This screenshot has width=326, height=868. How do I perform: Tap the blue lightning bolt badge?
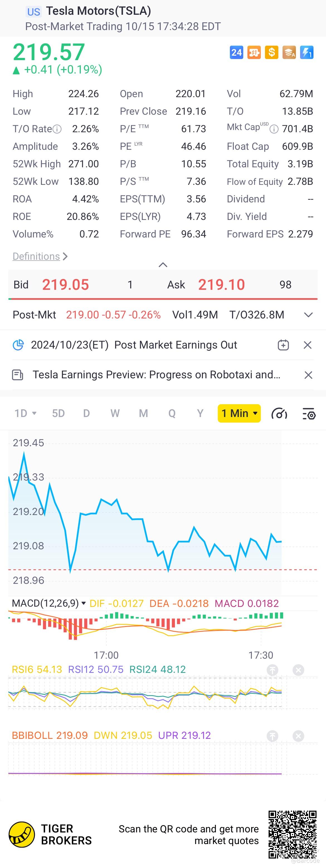306,53
